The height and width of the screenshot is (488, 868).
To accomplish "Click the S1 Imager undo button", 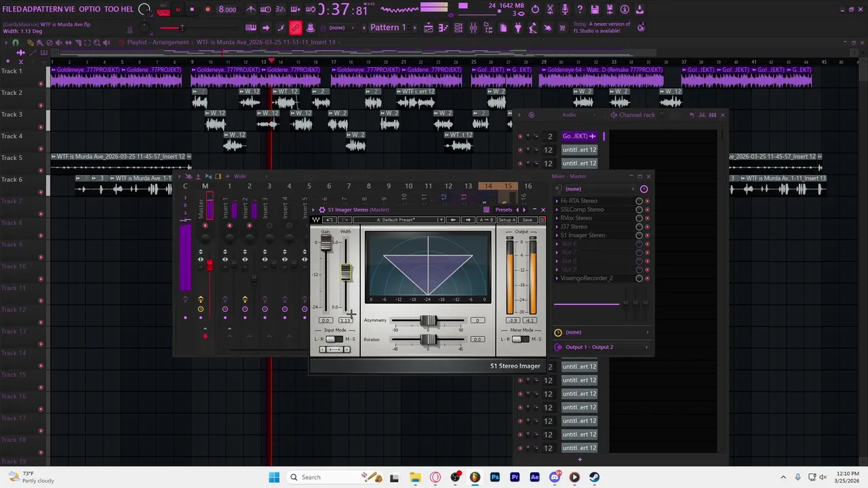I will click(x=329, y=220).
